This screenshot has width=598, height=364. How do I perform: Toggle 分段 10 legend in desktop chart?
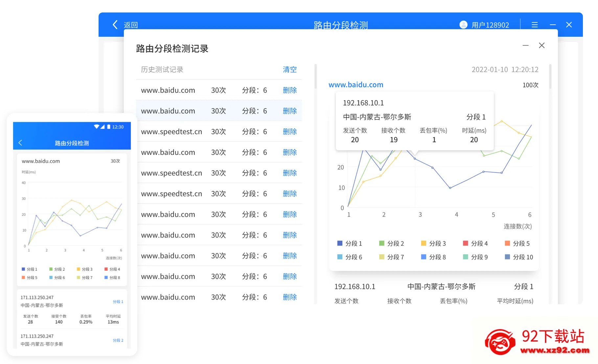coord(519,257)
